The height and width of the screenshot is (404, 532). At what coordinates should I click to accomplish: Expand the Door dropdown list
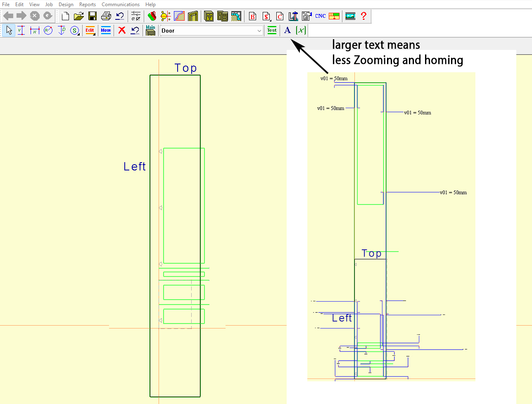click(259, 31)
